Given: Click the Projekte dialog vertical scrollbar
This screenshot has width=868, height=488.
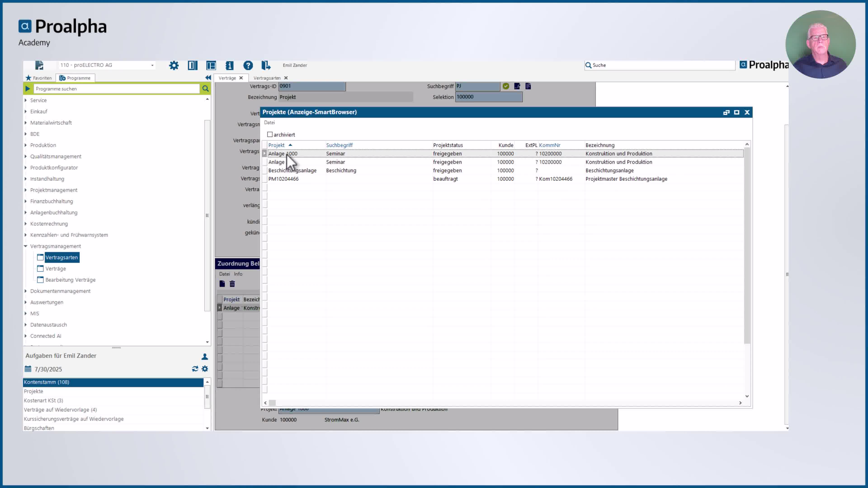Looking at the screenshot, I should [747, 246].
